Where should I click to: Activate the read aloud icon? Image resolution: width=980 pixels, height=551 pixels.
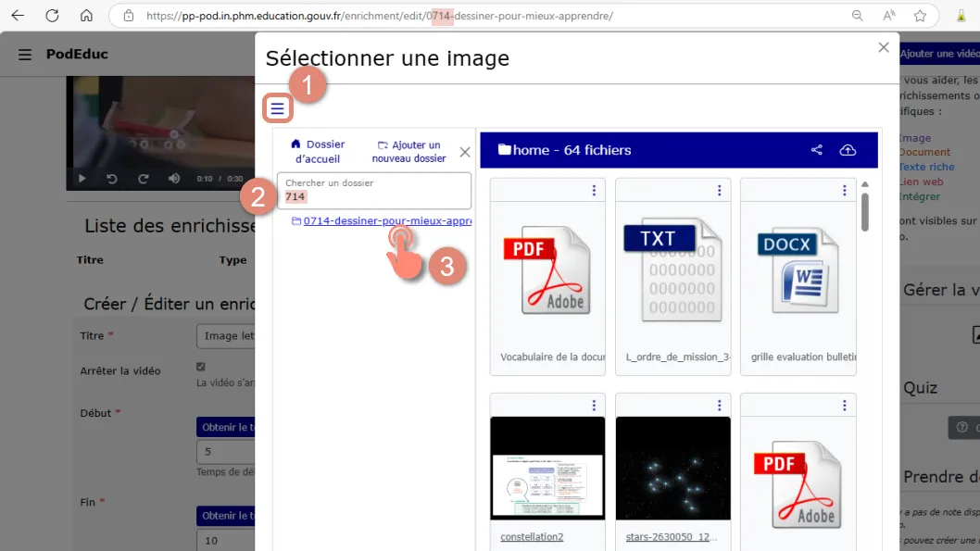(888, 16)
